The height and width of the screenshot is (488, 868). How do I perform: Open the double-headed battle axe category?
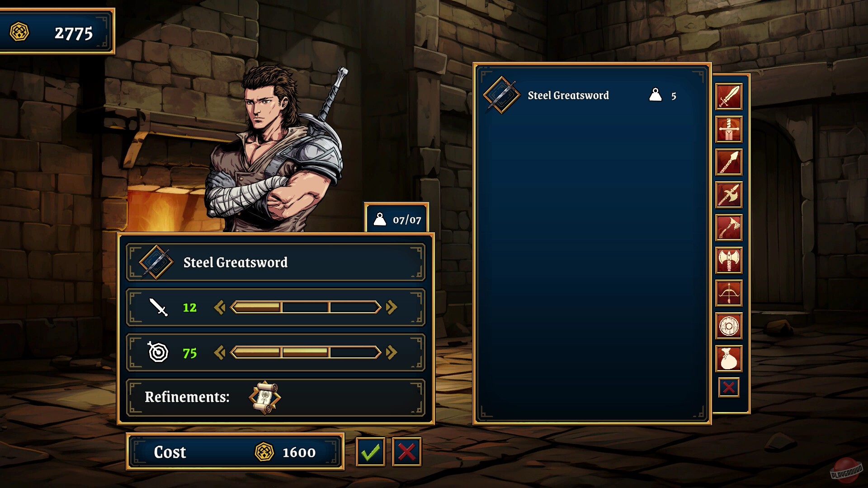click(x=729, y=260)
